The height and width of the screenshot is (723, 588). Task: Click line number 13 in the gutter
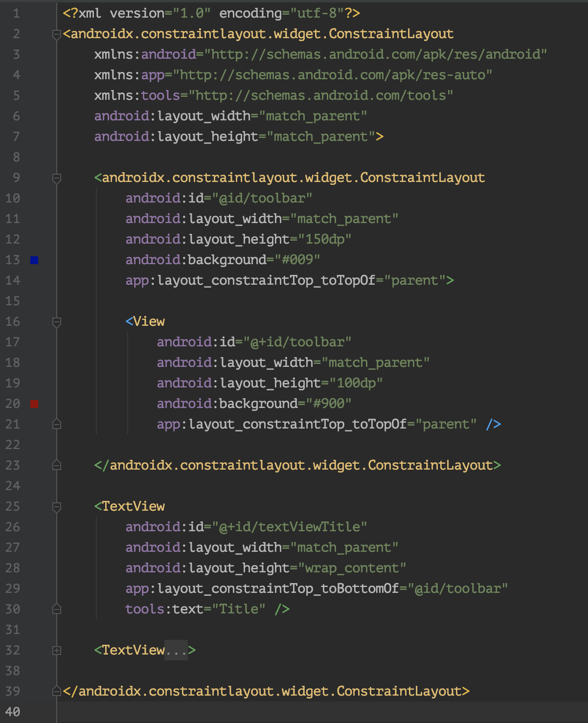click(13, 260)
